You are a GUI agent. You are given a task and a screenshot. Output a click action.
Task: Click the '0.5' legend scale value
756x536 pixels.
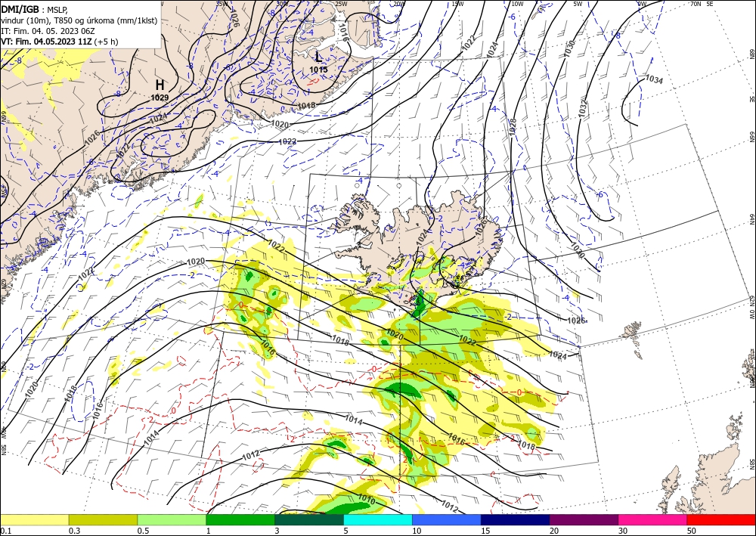tap(143, 531)
